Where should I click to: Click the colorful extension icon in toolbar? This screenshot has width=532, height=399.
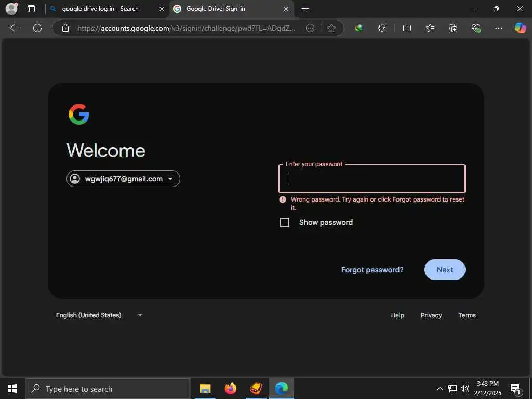tap(358, 28)
